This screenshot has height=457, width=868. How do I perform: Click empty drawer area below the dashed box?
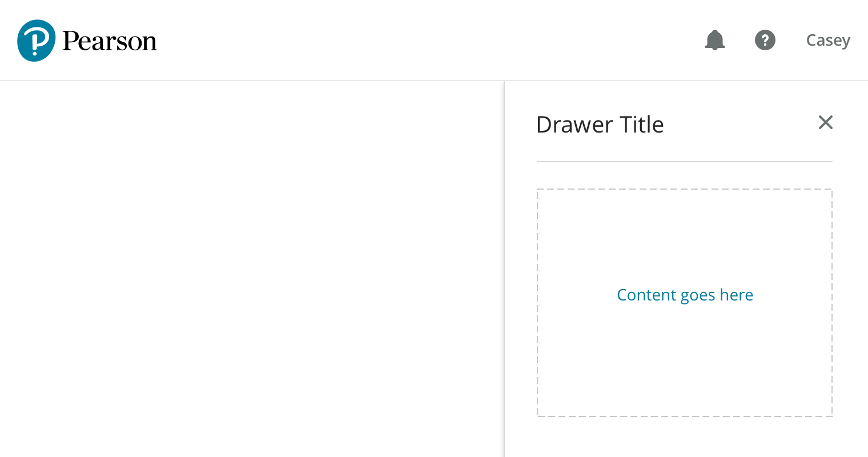click(685, 438)
